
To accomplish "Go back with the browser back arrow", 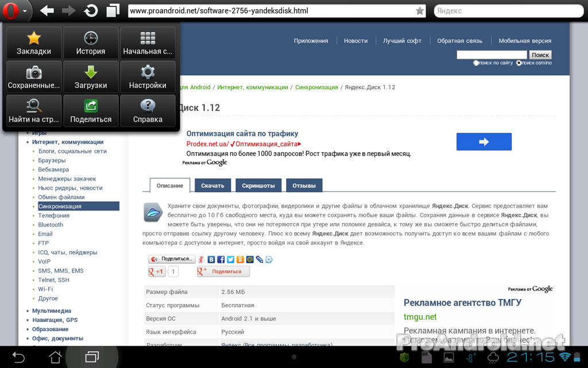I will pos(47,10).
